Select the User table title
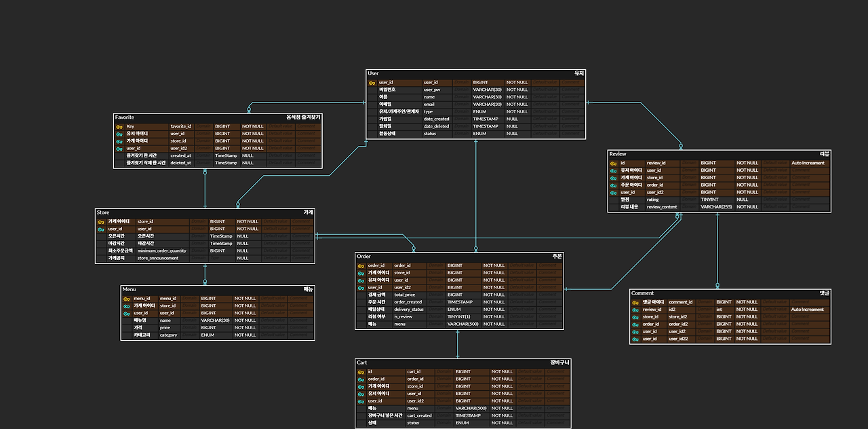The width and height of the screenshot is (868, 429). 374,73
